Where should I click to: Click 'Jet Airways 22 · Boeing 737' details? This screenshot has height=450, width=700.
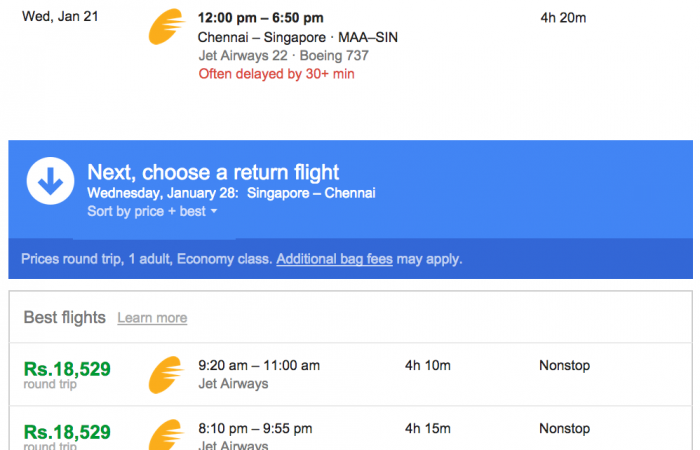pyautogui.click(x=270, y=55)
